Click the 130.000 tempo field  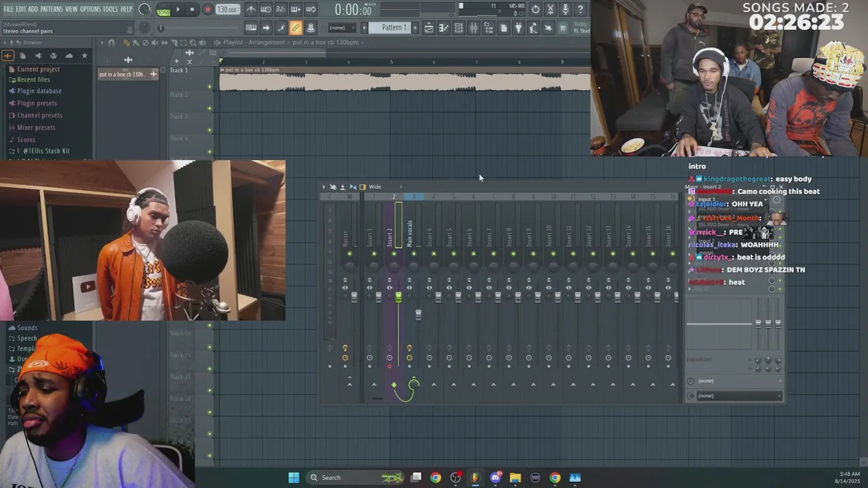227,9
